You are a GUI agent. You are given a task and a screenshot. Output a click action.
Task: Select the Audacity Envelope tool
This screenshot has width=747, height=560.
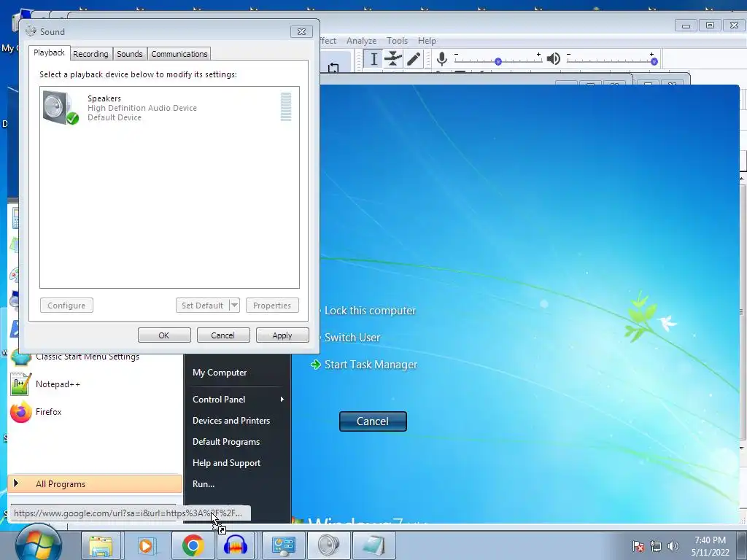[393, 59]
